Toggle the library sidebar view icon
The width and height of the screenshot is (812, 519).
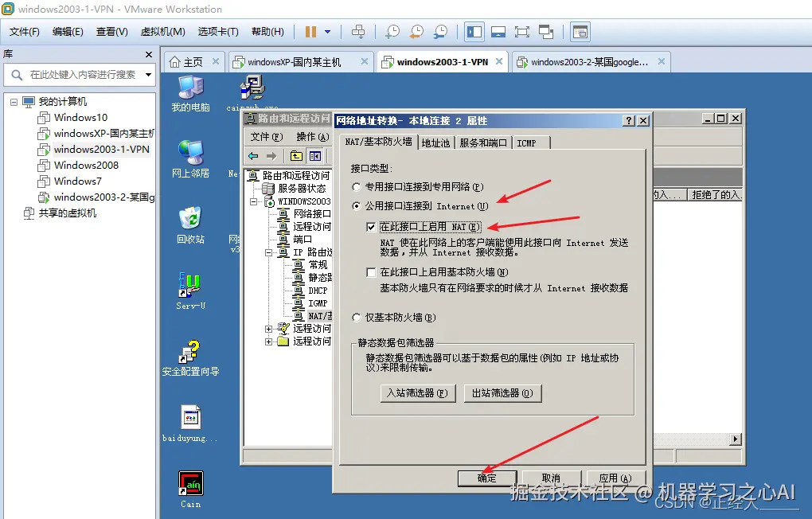474,32
